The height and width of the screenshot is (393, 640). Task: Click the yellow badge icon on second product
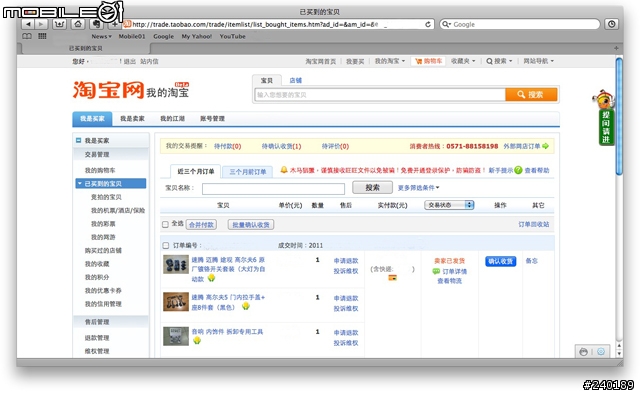[245, 306]
